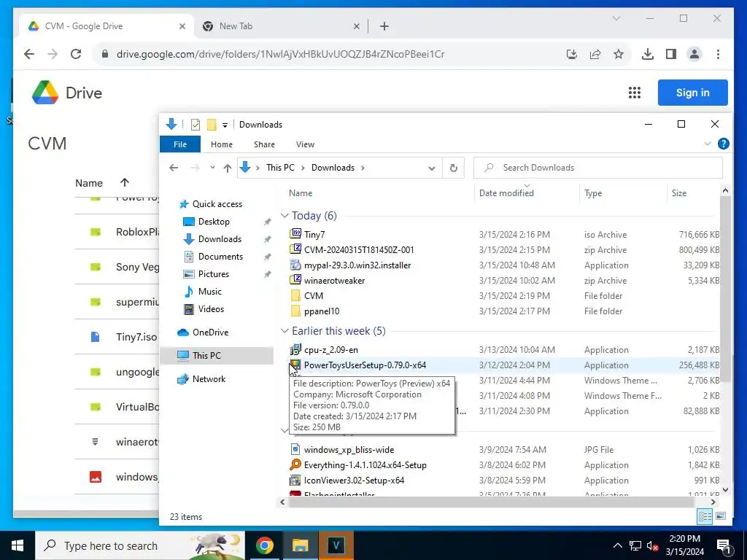Viewport: 747px width, 560px height.
Task: Bookmark this page with the star icon
Action: [619, 54]
